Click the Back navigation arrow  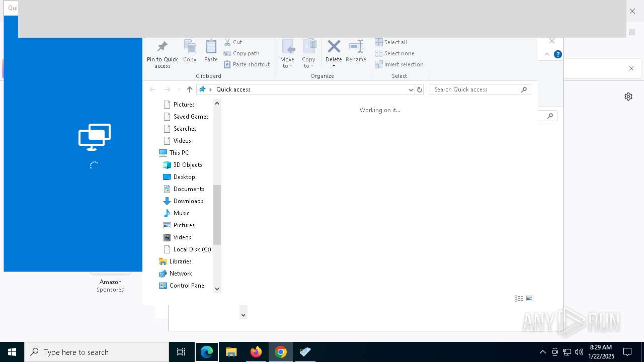152,89
